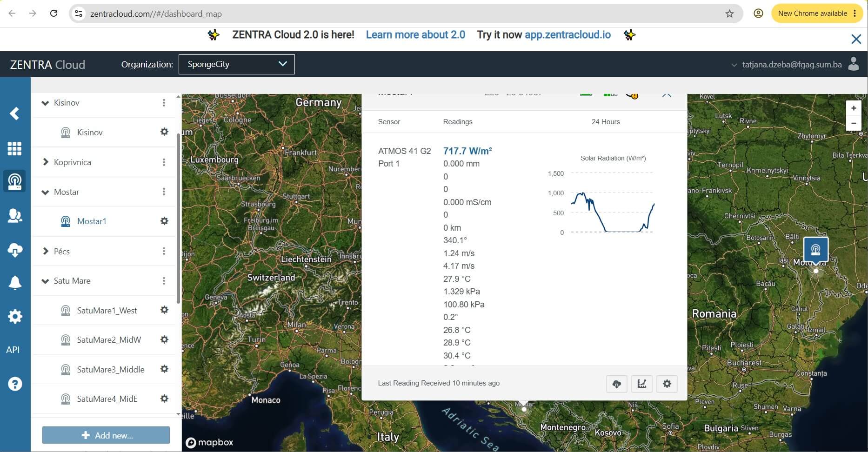Screen dimensions: 868x452
Task: Open the Pécs group options menu
Action: pyautogui.click(x=164, y=251)
